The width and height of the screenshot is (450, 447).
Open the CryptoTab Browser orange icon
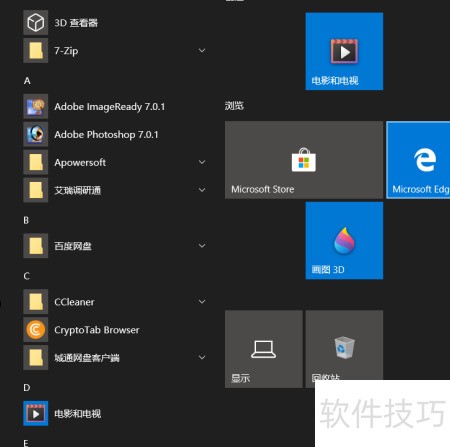pyautogui.click(x=36, y=330)
